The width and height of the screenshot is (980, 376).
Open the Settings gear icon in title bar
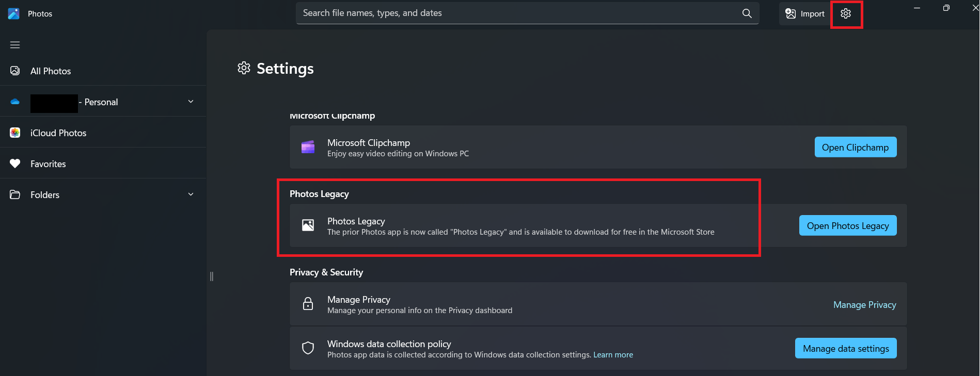tap(846, 13)
